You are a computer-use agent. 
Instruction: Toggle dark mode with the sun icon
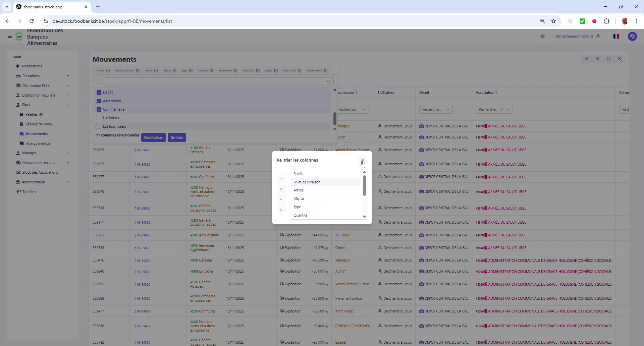tap(542, 36)
